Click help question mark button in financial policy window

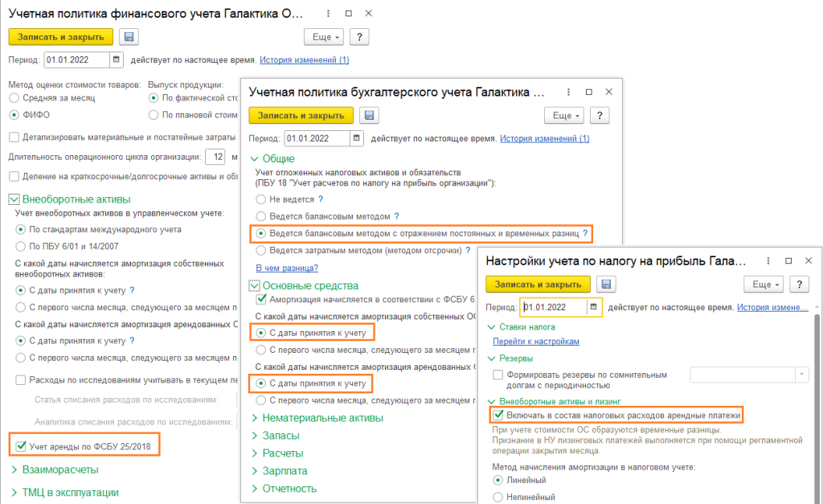(x=358, y=37)
